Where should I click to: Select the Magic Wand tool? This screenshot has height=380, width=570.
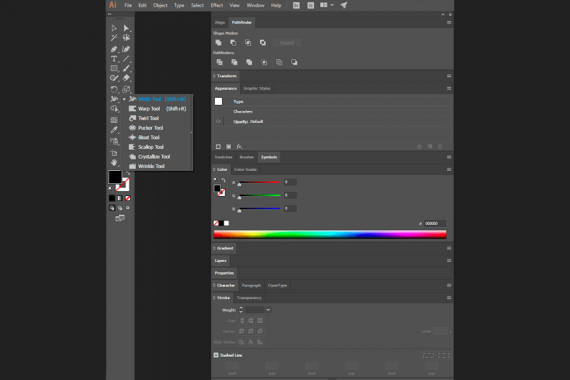click(x=114, y=38)
